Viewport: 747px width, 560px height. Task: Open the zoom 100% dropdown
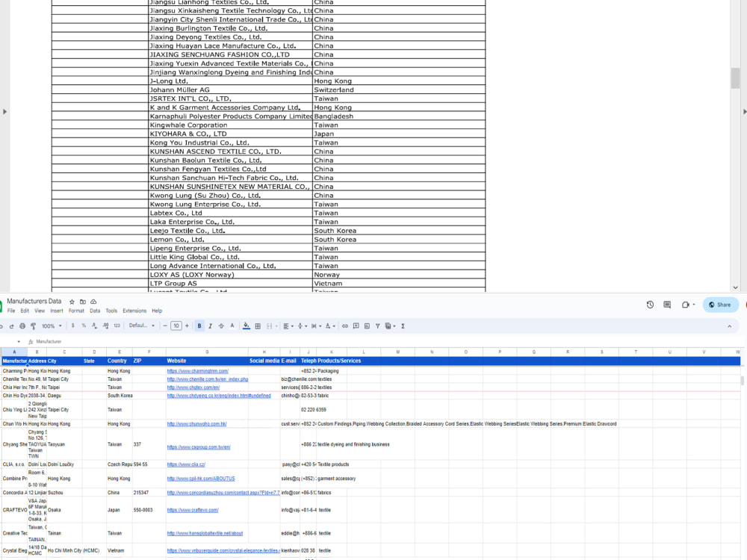tap(52, 326)
